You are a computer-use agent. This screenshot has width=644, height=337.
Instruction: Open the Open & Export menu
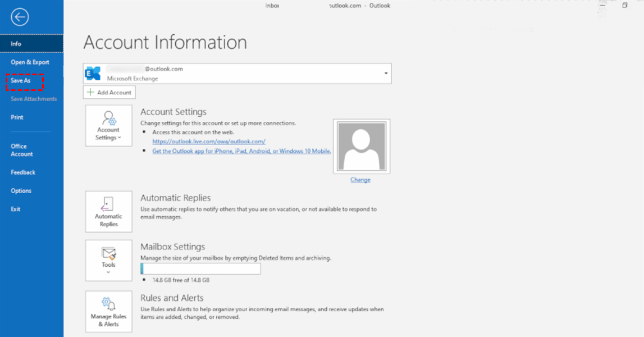pyautogui.click(x=30, y=62)
